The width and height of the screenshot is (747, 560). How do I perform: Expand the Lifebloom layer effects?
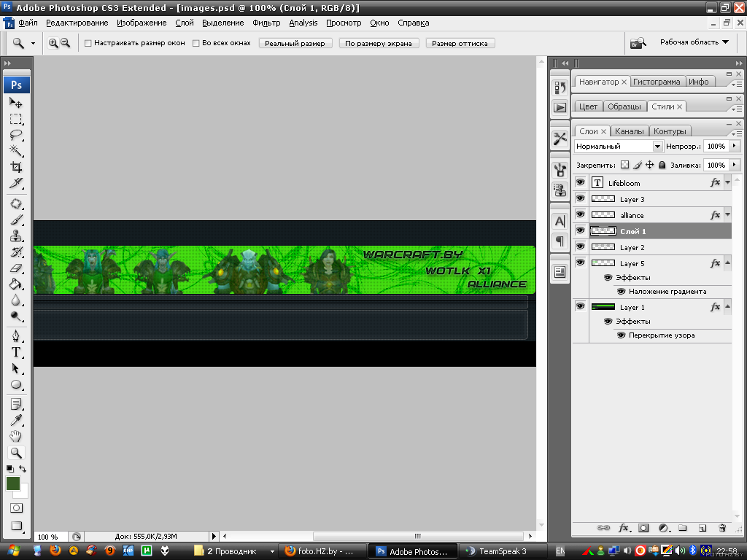(x=727, y=182)
